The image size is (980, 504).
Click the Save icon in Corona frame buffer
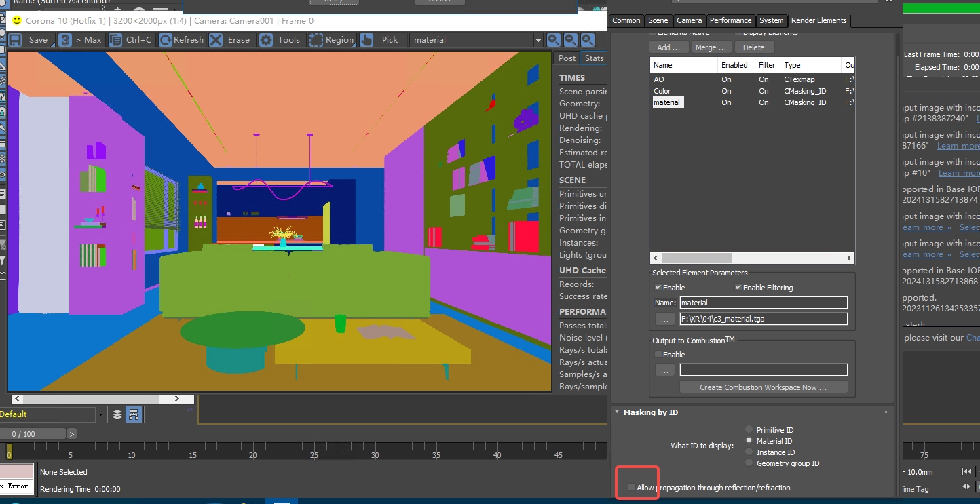(15, 40)
